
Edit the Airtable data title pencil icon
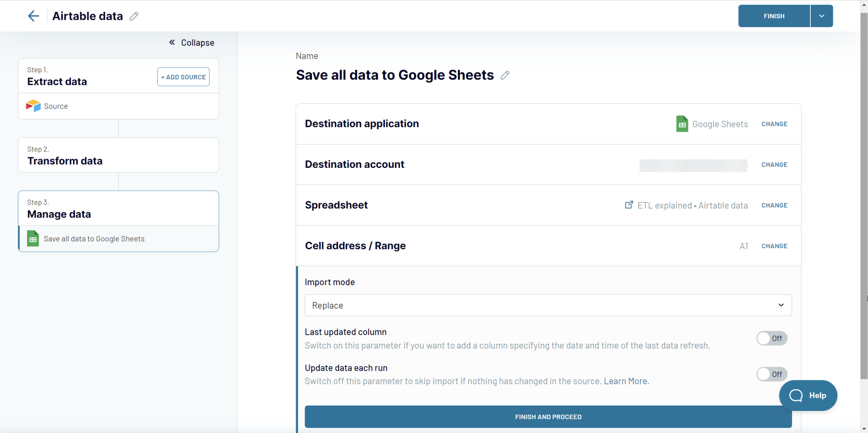(134, 17)
